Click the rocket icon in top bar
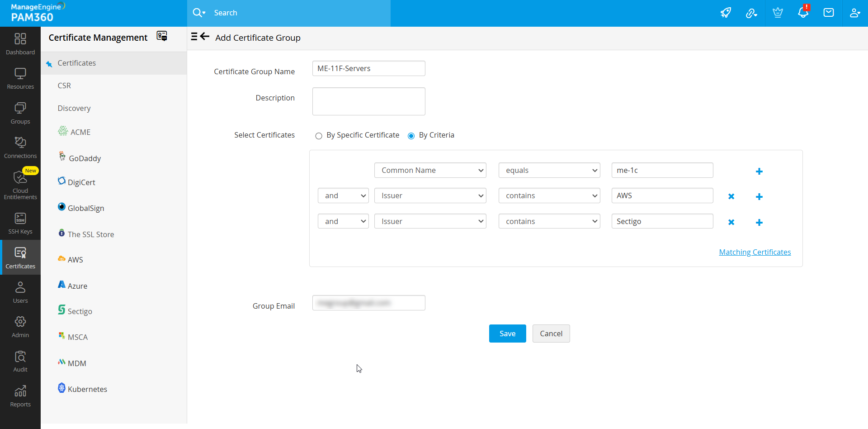The width and height of the screenshot is (868, 429). pyautogui.click(x=726, y=13)
